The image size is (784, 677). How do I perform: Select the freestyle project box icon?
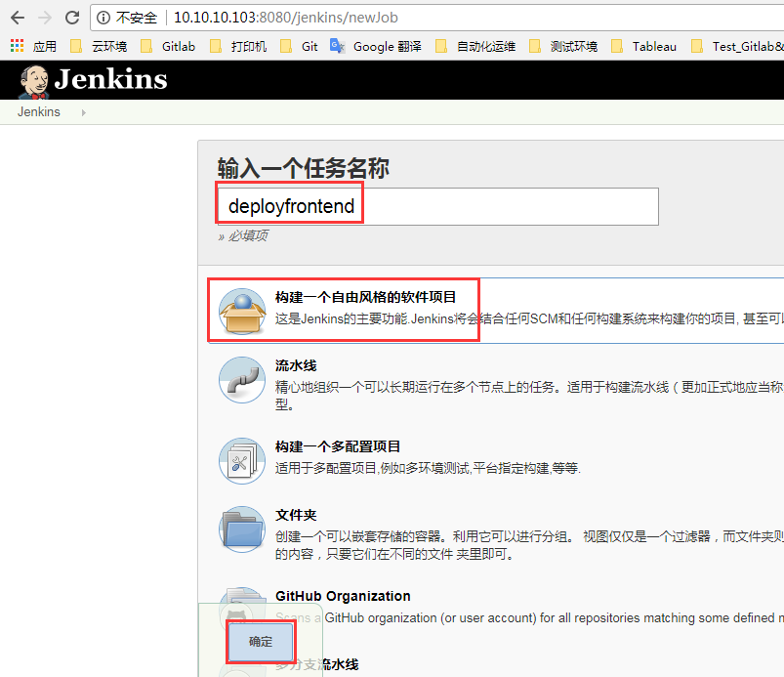(242, 312)
